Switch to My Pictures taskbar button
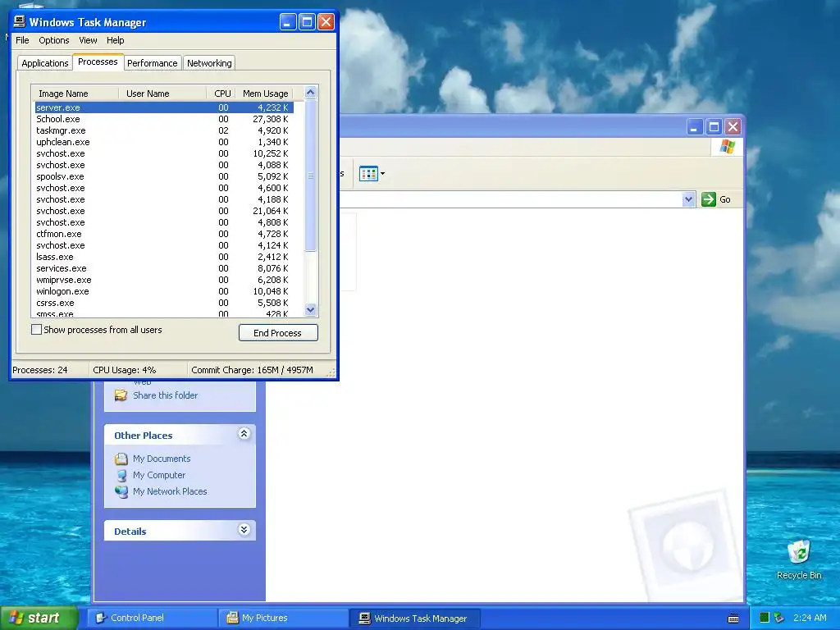The height and width of the screenshot is (630, 840). point(283,618)
